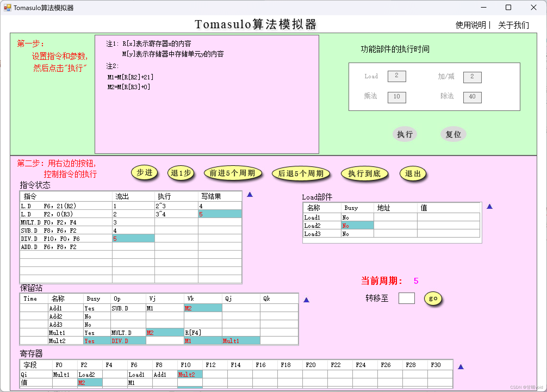
Task: Click the SUB.D Op cell of Add1
Action: [128, 308]
